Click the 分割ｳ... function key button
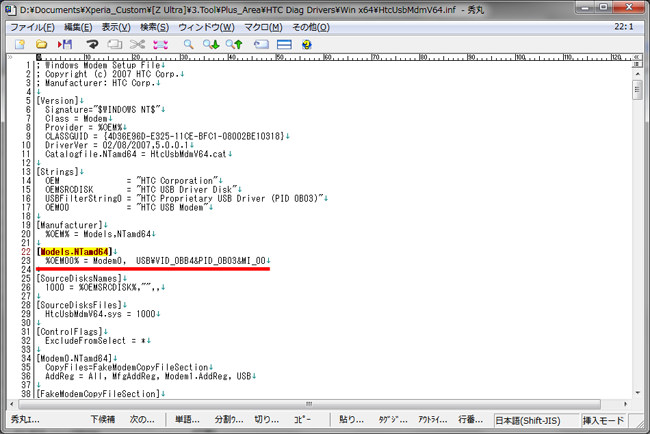 (x=229, y=419)
